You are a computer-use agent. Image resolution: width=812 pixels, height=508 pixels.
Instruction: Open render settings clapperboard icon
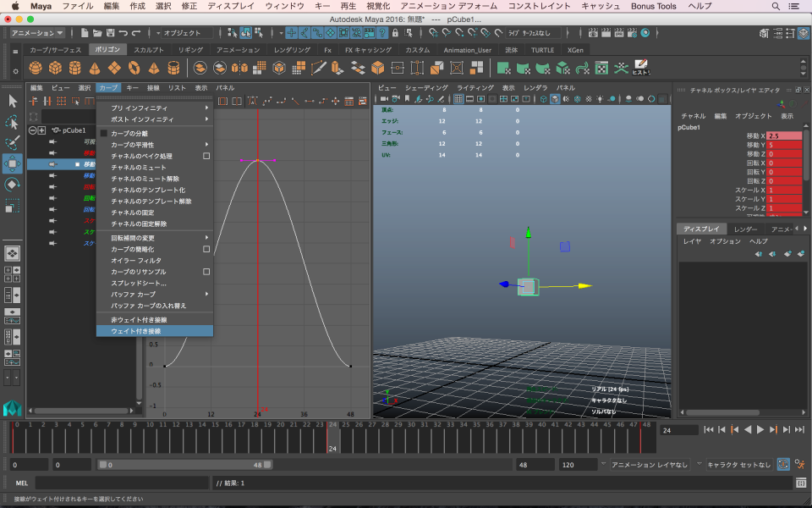point(633,33)
